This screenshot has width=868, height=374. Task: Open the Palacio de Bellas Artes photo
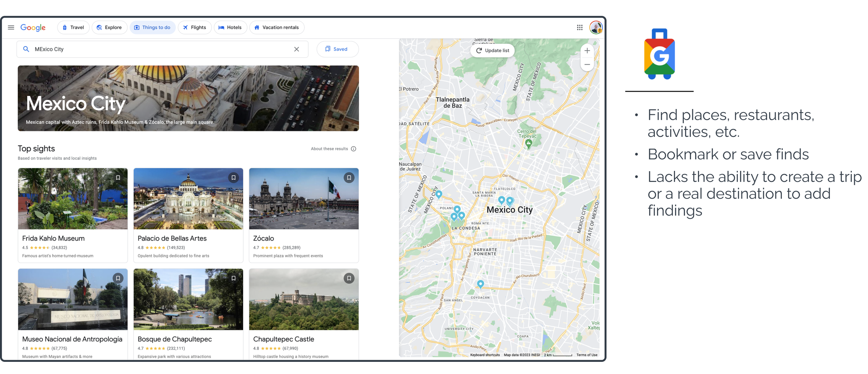click(188, 199)
